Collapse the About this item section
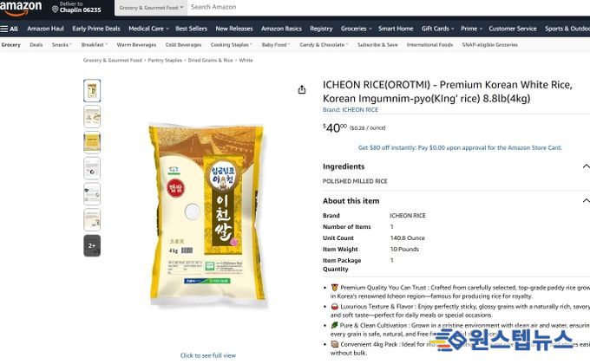Viewport: 590px width, 364px height. (586, 200)
